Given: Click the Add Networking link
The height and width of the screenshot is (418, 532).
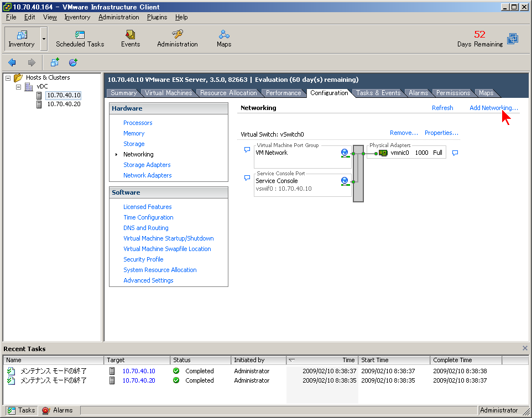Looking at the screenshot, I should click(494, 108).
